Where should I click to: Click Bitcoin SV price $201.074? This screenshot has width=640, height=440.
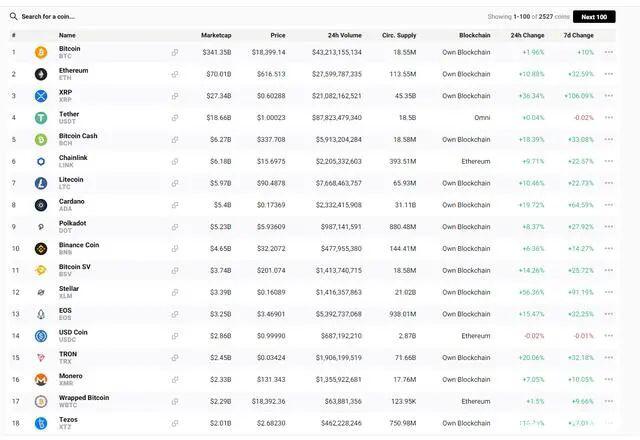(271, 270)
